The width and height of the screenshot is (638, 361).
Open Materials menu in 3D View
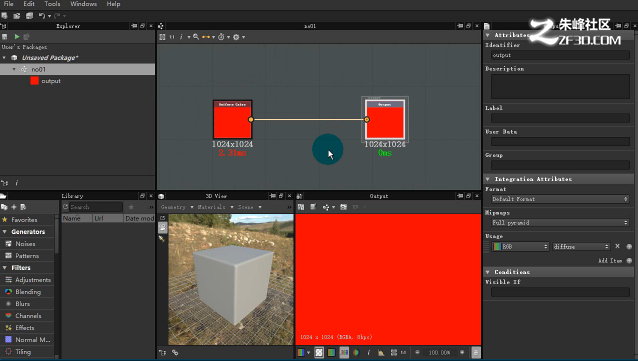coord(215,207)
